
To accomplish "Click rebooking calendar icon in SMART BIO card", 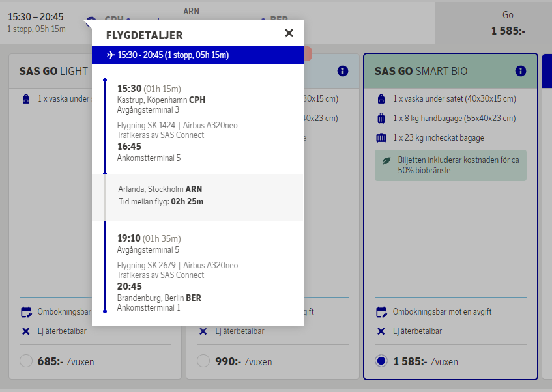I will pos(381,312).
